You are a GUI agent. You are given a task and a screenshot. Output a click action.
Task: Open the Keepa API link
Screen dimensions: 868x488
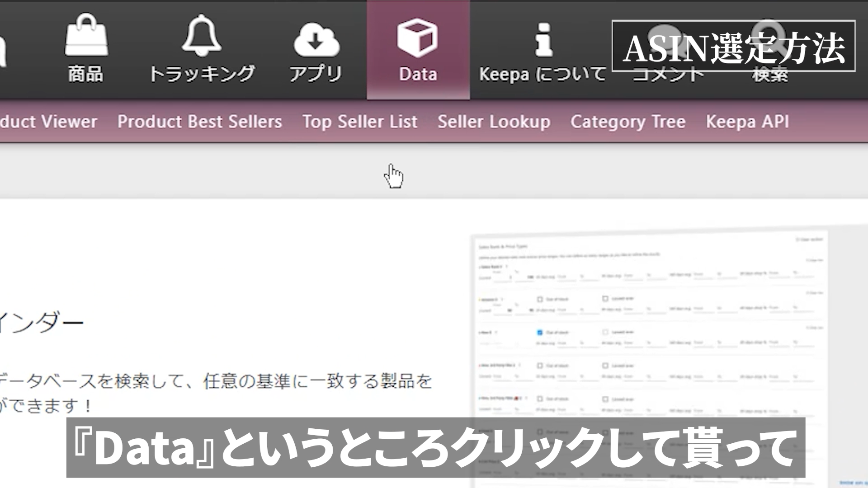[x=747, y=122]
